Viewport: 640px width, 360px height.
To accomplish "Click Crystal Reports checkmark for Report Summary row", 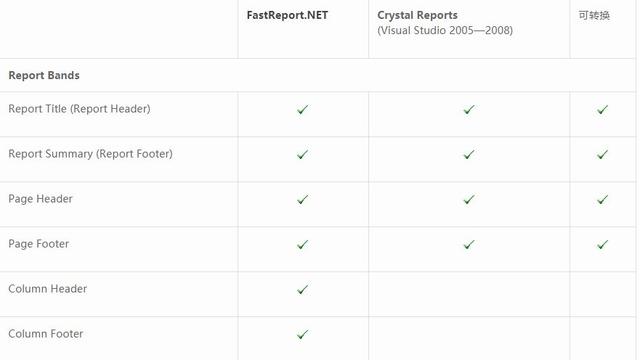I will pos(469,154).
